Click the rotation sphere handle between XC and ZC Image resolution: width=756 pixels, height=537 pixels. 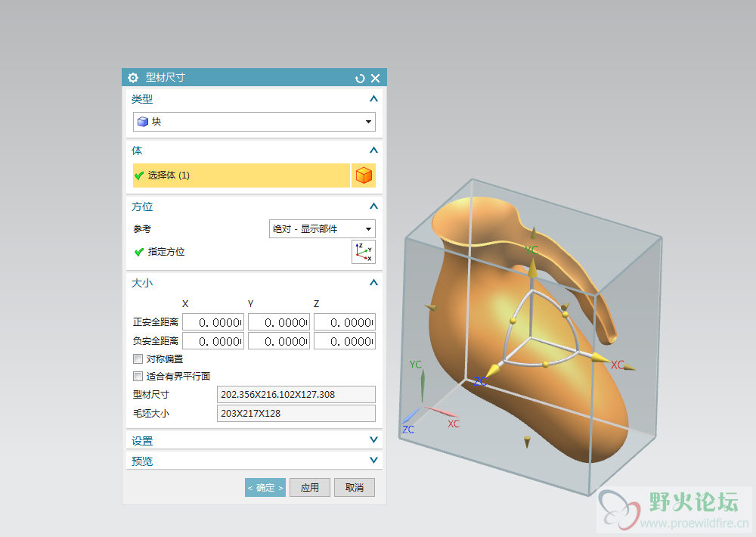545,365
